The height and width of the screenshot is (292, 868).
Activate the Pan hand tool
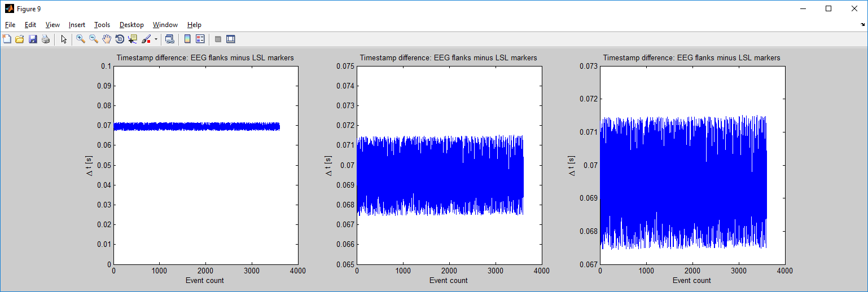107,39
